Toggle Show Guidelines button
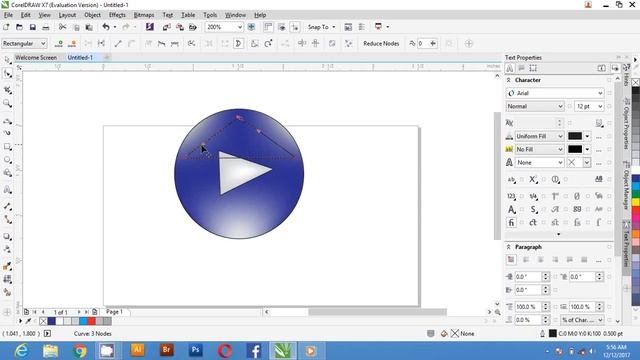 [295, 27]
